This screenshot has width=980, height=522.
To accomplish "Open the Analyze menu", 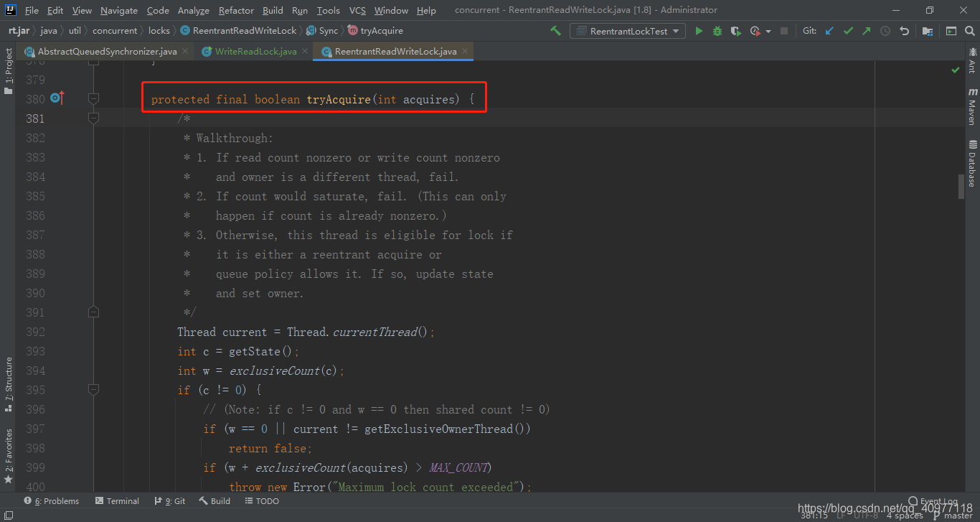I will (194, 10).
